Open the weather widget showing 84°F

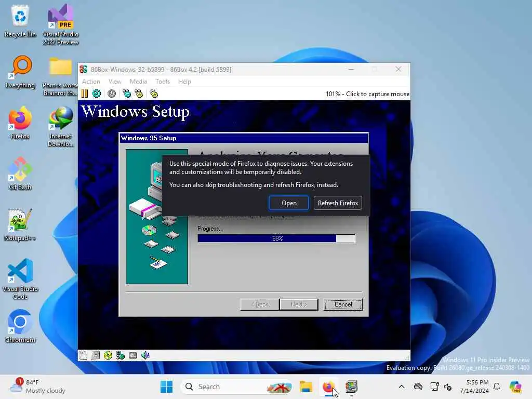click(38, 387)
